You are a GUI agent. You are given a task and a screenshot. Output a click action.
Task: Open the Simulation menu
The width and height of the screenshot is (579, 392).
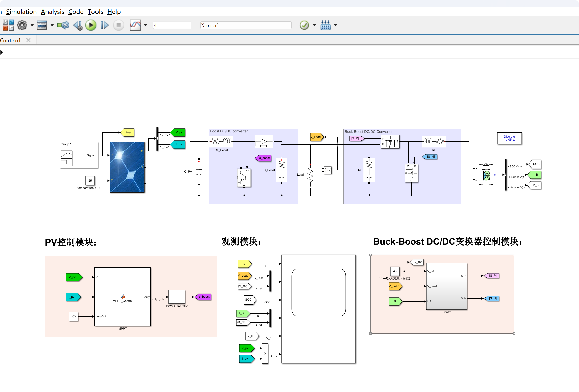tap(21, 12)
